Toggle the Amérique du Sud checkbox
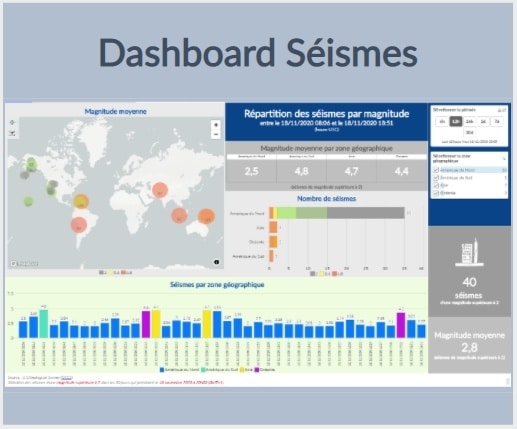The height and width of the screenshot is (429, 517). point(436,178)
